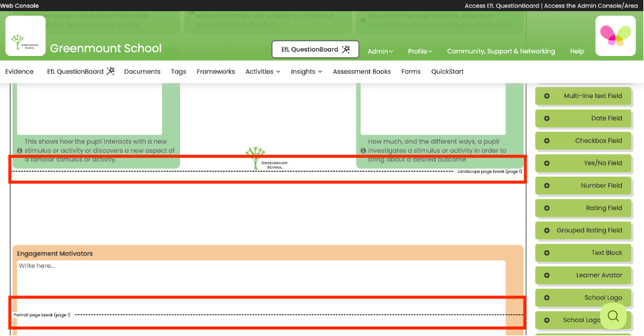Expand the Profile dropdown menu
The width and height of the screenshot is (644, 336).
(420, 52)
